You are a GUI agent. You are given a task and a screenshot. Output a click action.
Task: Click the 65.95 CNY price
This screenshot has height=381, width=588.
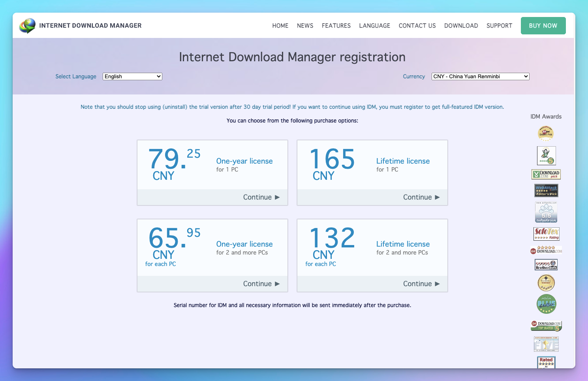tap(174, 243)
